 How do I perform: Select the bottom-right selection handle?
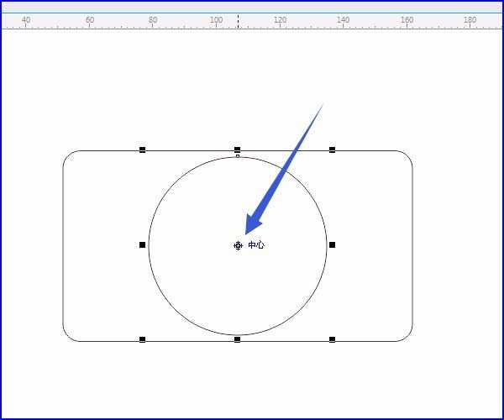coord(333,339)
